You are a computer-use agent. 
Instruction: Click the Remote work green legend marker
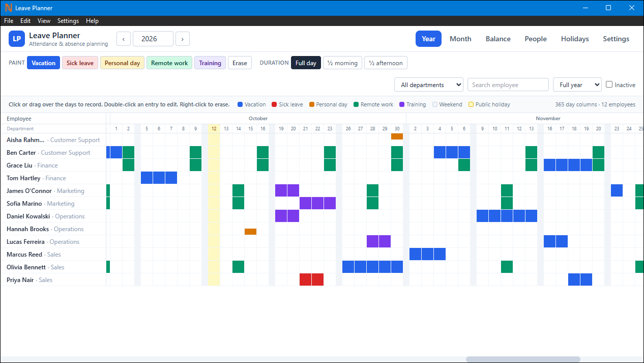[x=356, y=104]
